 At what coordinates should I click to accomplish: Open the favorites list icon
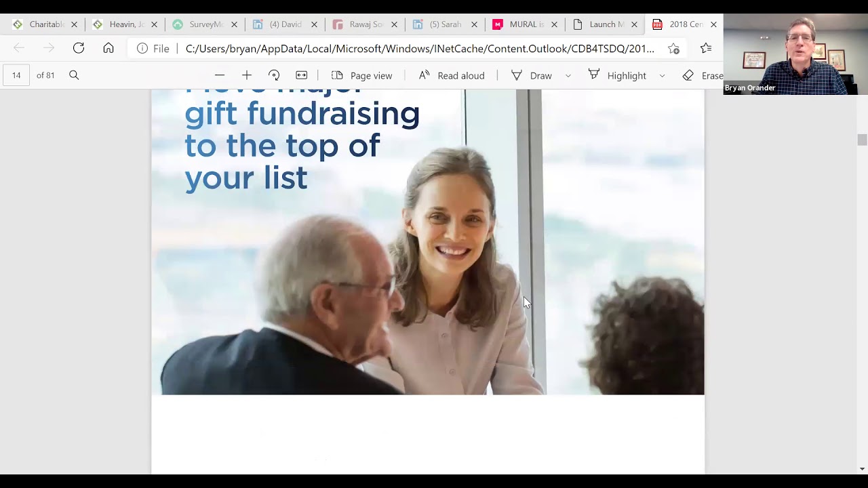click(706, 48)
